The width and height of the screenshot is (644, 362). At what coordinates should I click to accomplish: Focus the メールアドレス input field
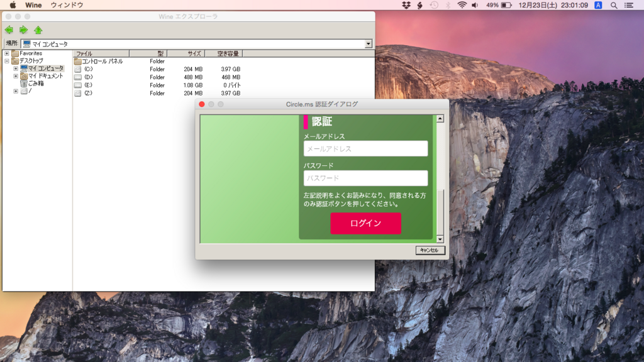365,148
